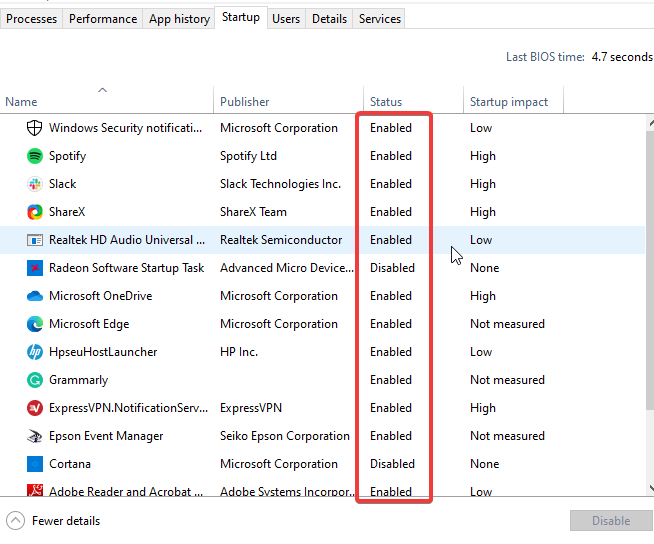
Task: Click the ExpressVPN icon
Action: 35,408
